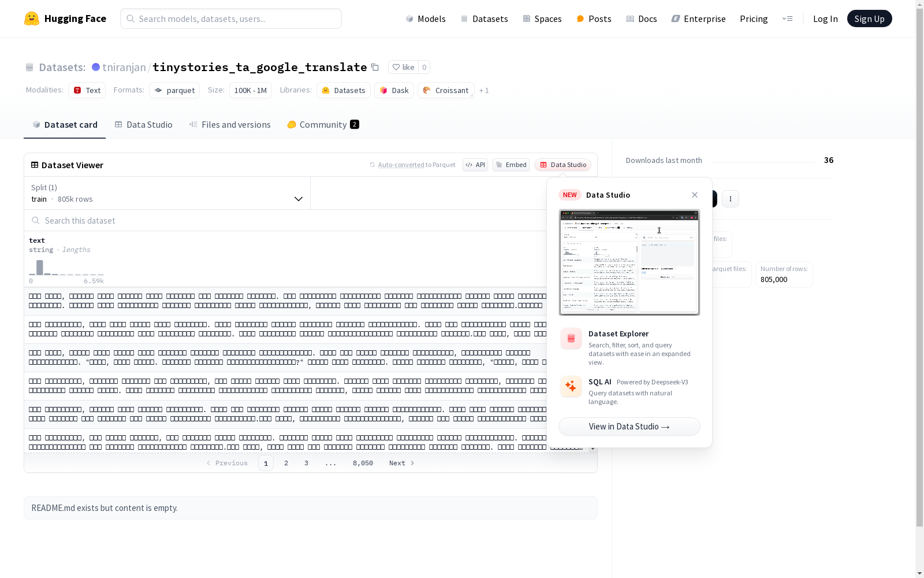Image resolution: width=924 pixels, height=578 pixels.
Task: Open the Community tab
Action: (323, 125)
